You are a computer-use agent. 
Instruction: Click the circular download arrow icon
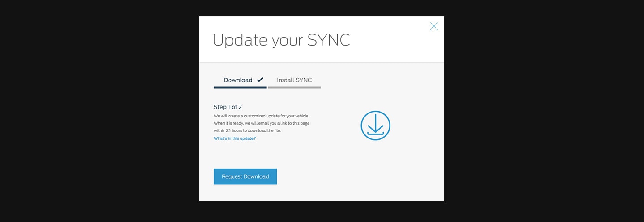(x=375, y=126)
